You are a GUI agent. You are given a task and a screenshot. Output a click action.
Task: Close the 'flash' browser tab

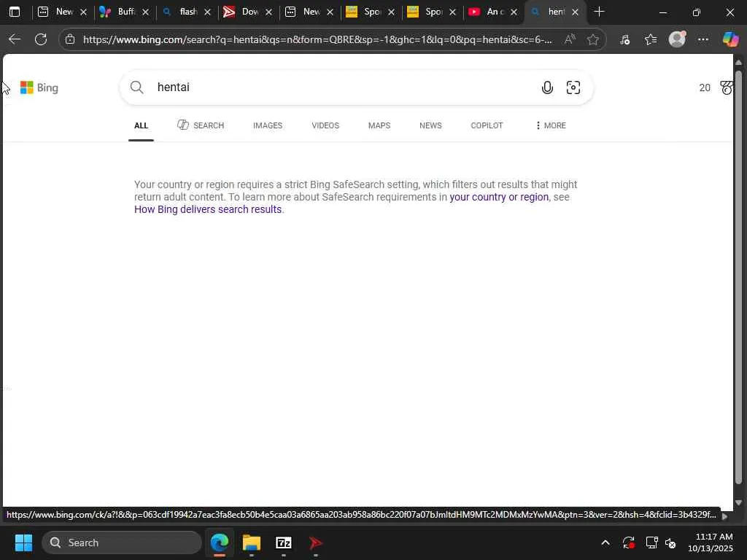[x=207, y=12]
